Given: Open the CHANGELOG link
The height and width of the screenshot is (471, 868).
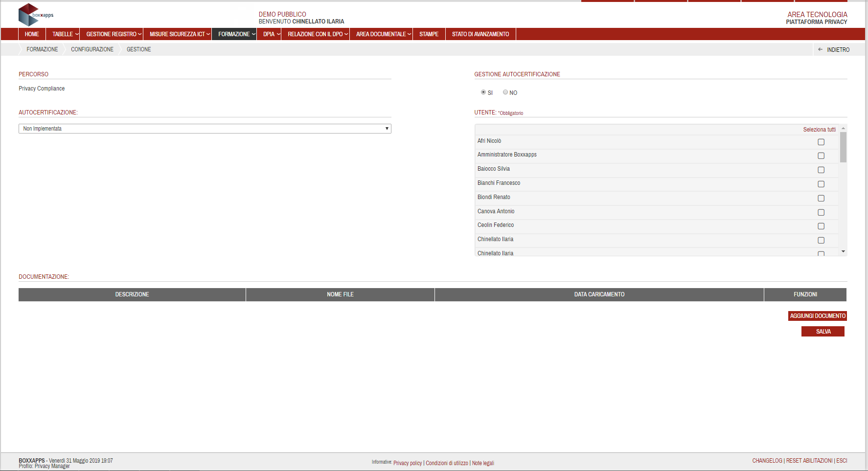Looking at the screenshot, I should [767, 461].
